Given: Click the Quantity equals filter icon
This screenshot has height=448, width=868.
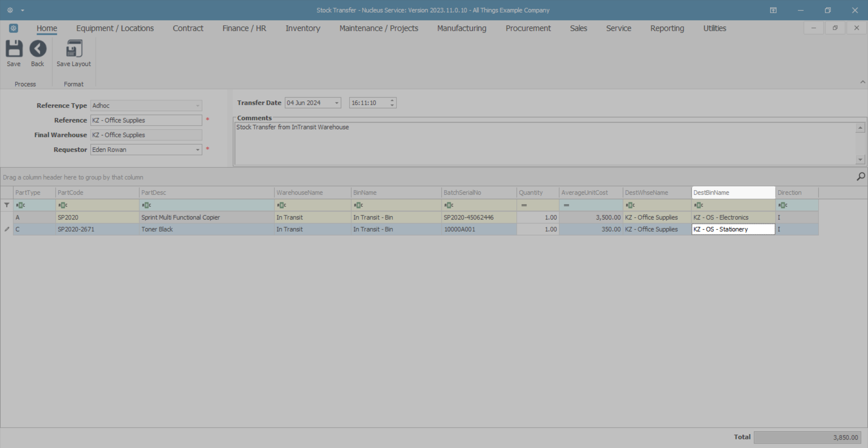Looking at the screenshot, I should click(x=524, y=205).
